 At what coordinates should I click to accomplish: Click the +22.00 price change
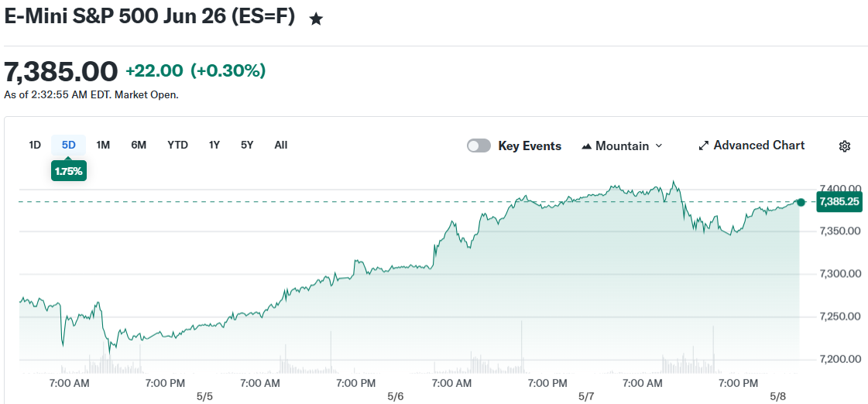pos(154,71)
